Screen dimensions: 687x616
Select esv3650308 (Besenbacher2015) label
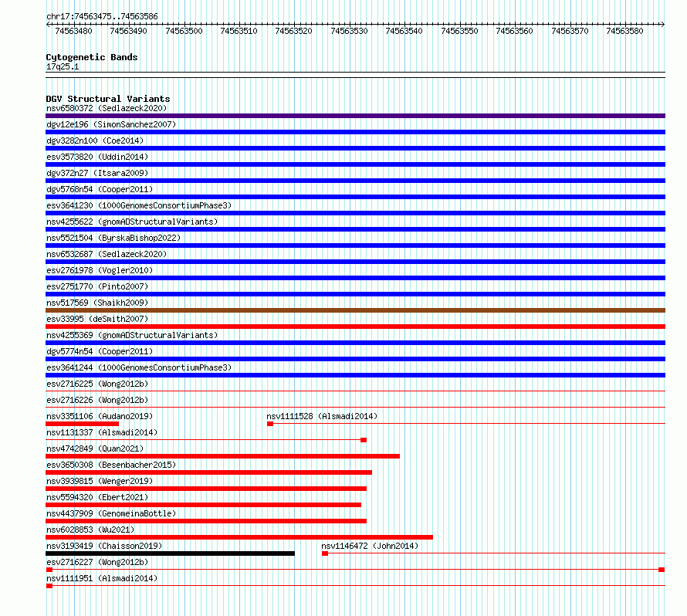(x=111, y=465)
